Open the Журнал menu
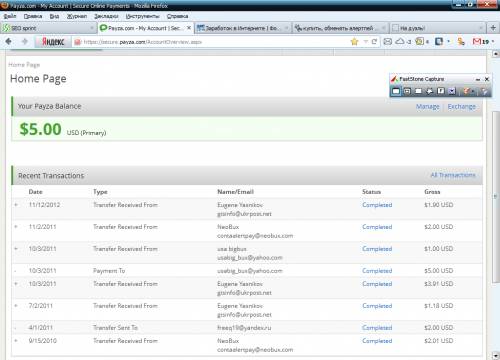 77,16
